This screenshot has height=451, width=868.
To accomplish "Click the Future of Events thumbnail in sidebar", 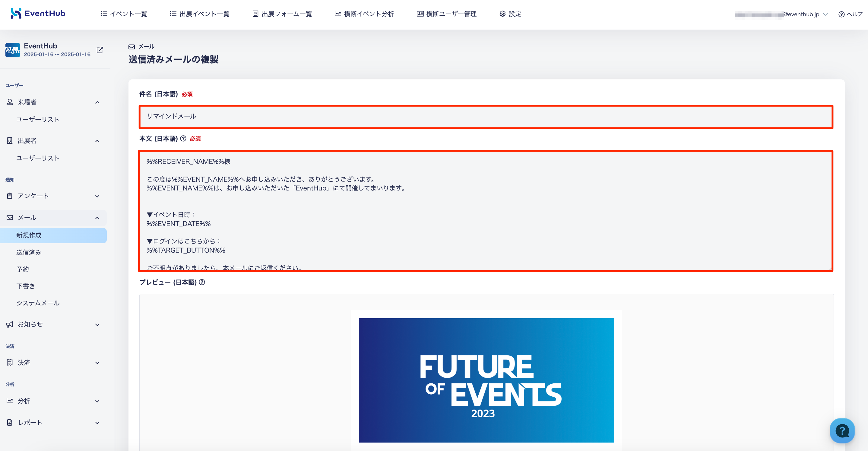I will [x=12, y=50].
